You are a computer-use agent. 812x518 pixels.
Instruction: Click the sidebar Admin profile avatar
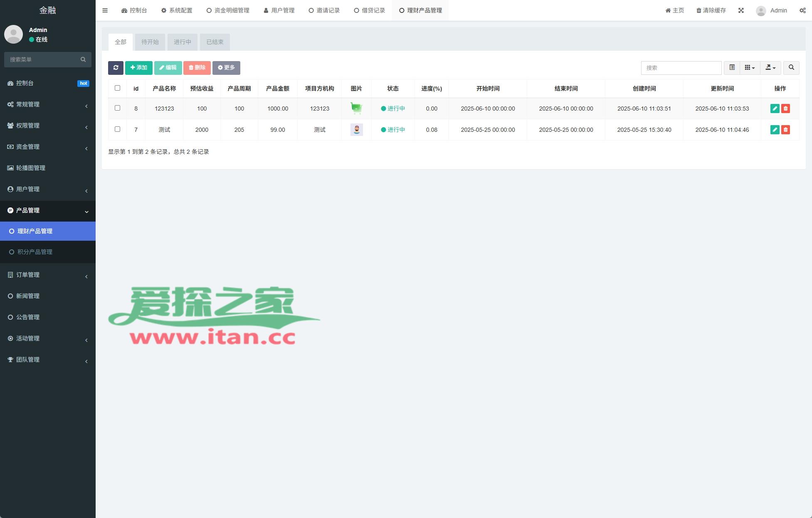pyautogui.click(x=13, y=34)
